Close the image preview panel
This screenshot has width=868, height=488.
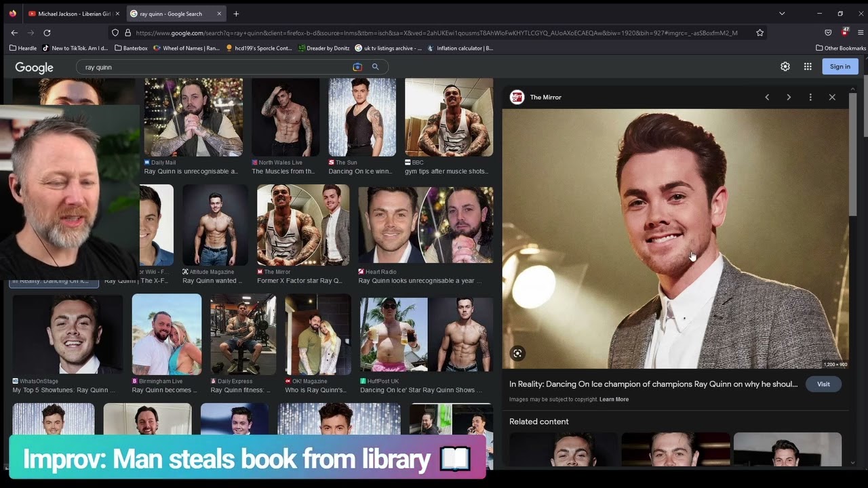click(832, 97)
